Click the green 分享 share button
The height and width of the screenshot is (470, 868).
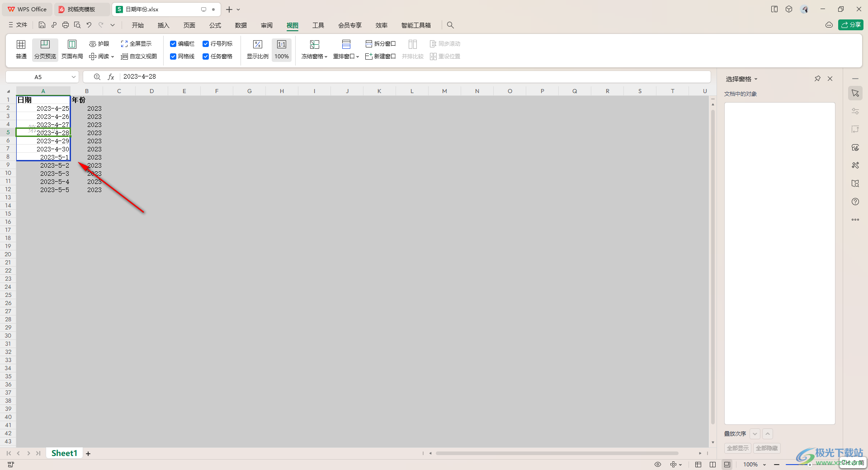850,25
